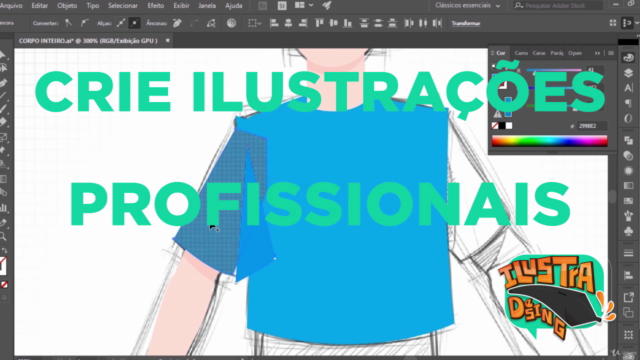Click the Transformar link

[x=466, y=24]
